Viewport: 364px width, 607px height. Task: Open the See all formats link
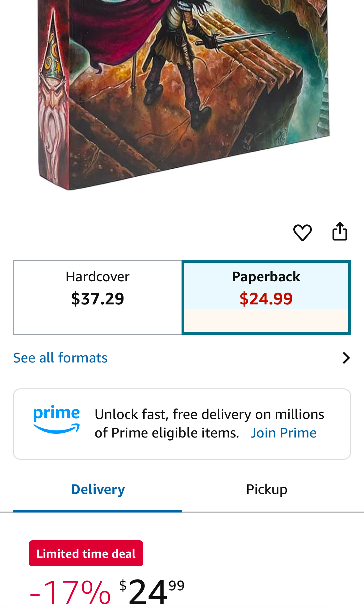pos(61,358)
